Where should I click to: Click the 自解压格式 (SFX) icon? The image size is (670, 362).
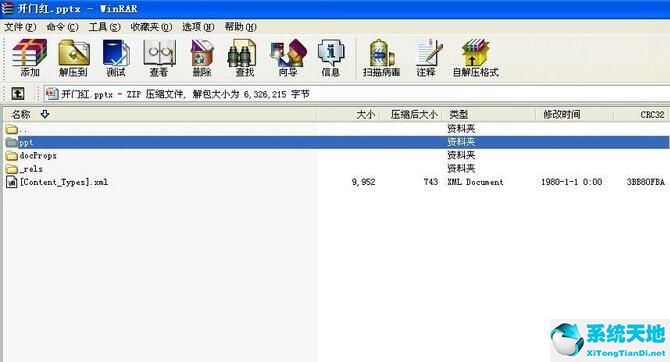476,58
